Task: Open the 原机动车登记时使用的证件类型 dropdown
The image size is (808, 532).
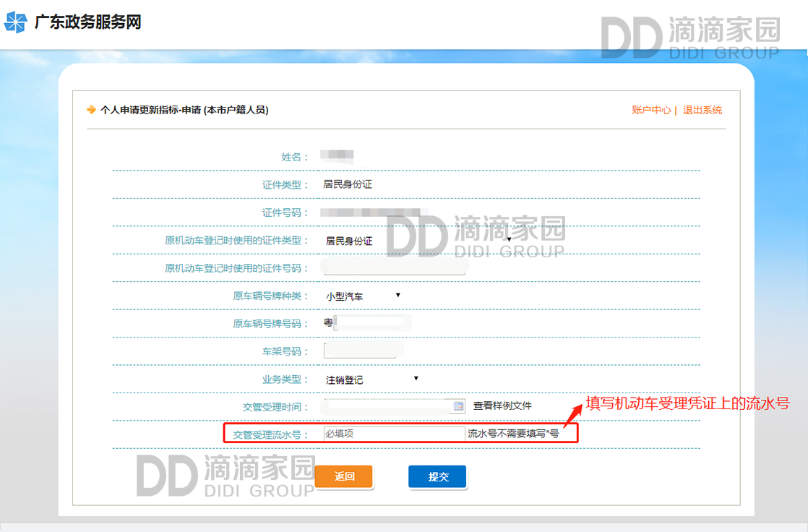Action: tap(418, 240)
